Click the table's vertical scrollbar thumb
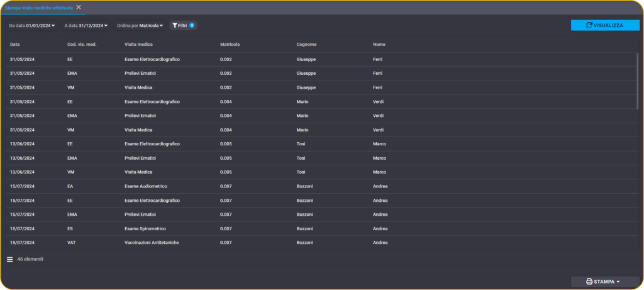The image size is (644, 290). [638, 81]
